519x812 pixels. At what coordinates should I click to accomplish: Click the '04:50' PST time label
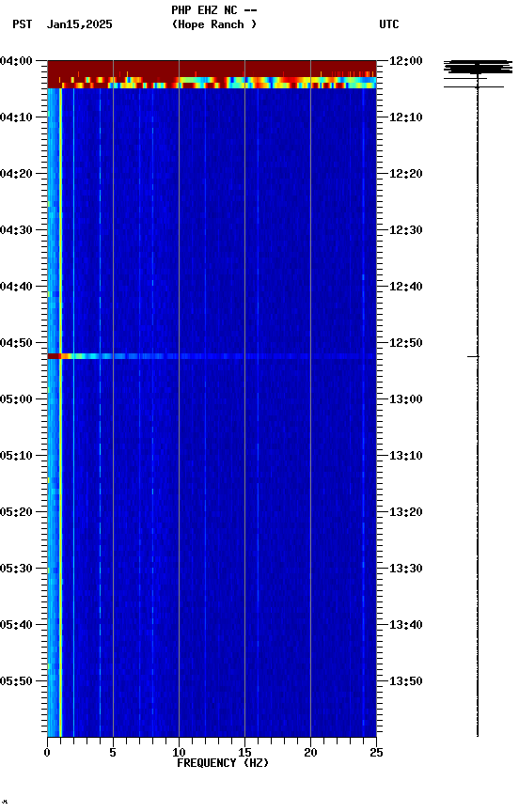tap(16, 343)
